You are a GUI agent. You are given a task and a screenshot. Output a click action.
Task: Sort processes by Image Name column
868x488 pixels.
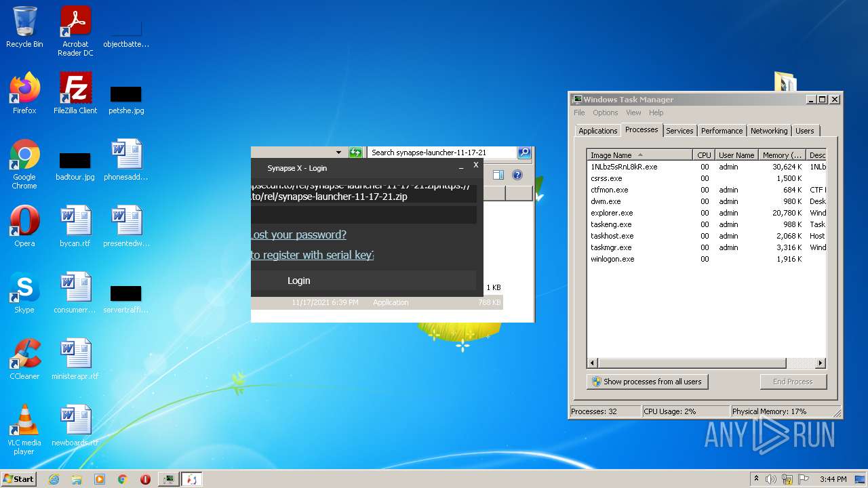pos(639,155)
